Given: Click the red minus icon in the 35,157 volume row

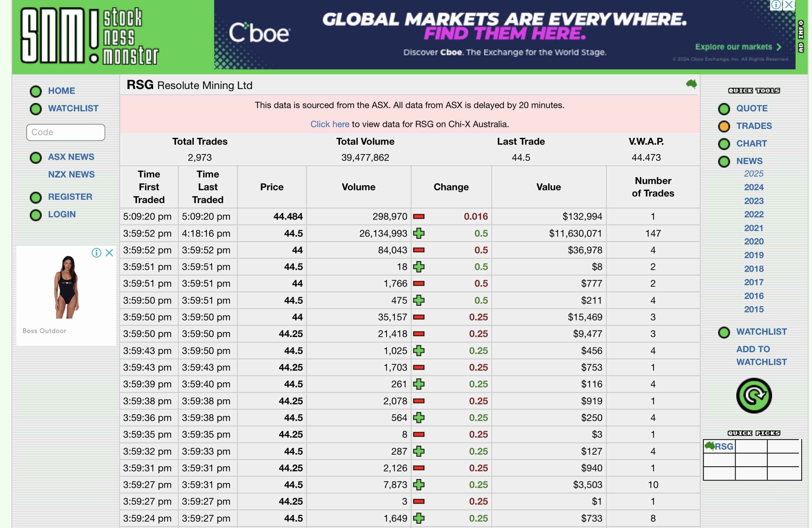Looking at the screenshot, I should tap(419, 317).
